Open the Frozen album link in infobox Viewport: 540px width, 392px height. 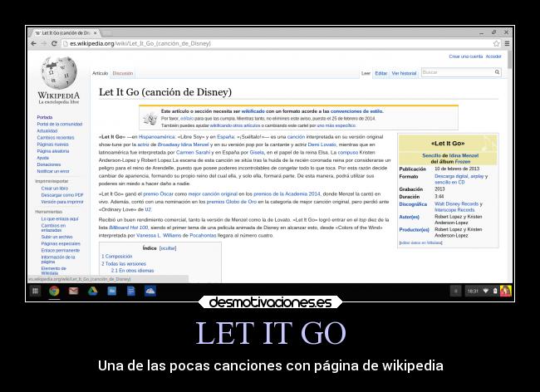pos(463,161)
